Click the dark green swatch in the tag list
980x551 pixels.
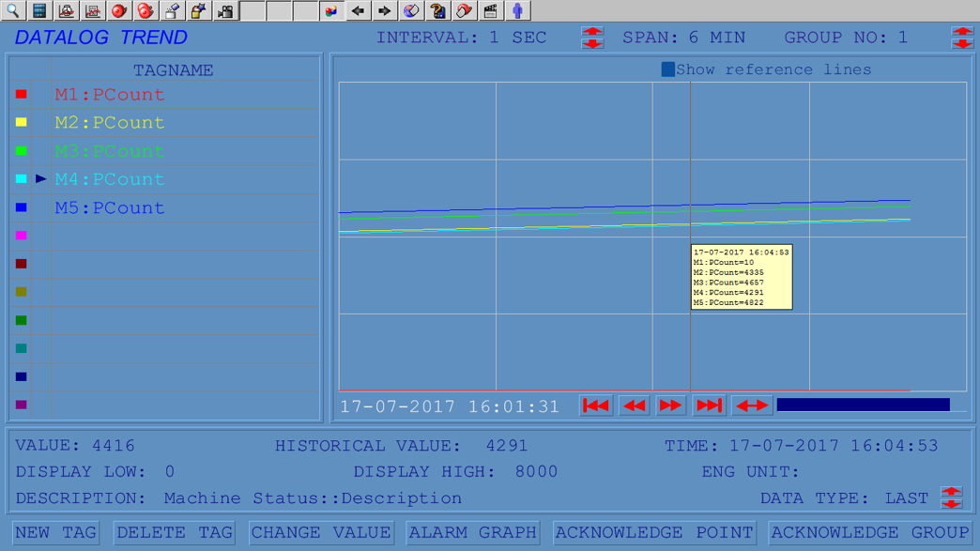pyautogui.click(x=22, y=320)
